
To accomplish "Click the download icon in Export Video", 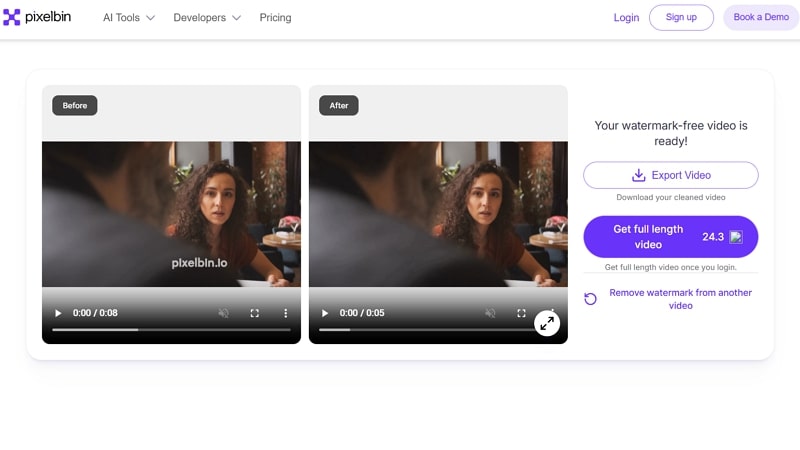I will (x=638, y=175).
